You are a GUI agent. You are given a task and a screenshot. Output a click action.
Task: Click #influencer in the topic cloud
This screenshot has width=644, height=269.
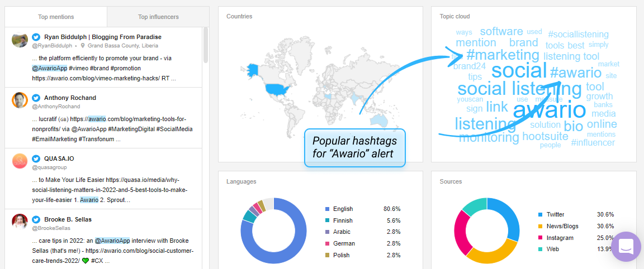pos(593,143)
